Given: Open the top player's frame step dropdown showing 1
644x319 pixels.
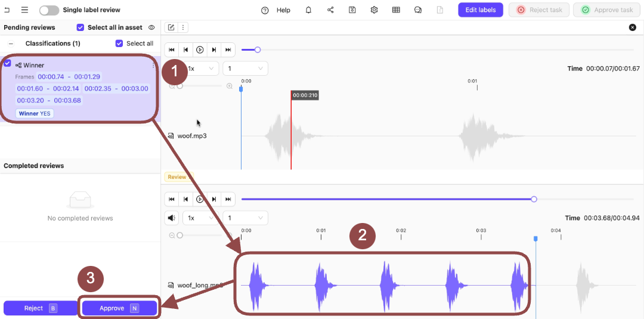Looking at the screenshot, I should 245,69.
